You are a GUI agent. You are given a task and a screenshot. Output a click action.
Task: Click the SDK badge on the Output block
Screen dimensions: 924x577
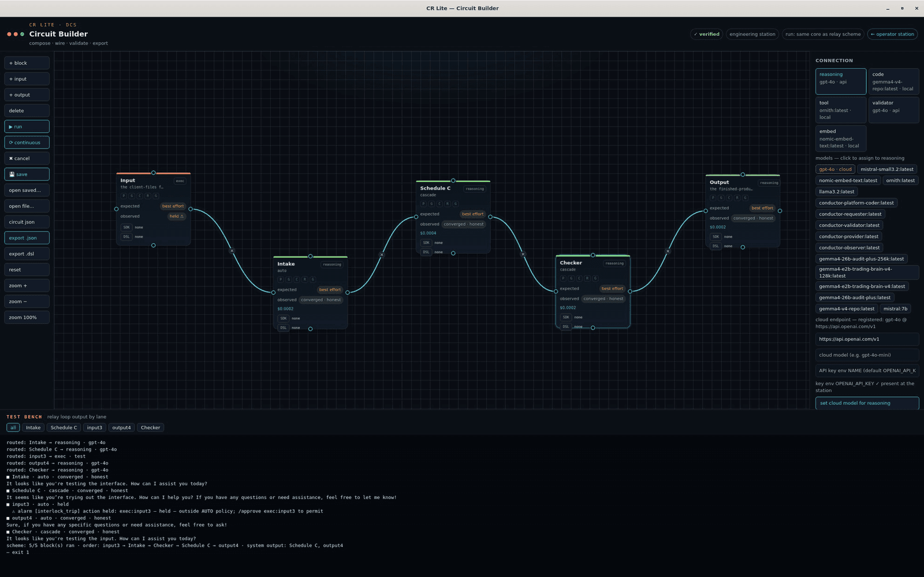point(716,237)
